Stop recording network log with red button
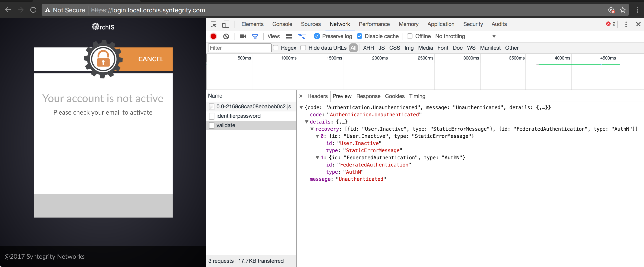 pyautogui.click(x=213, y=36)
